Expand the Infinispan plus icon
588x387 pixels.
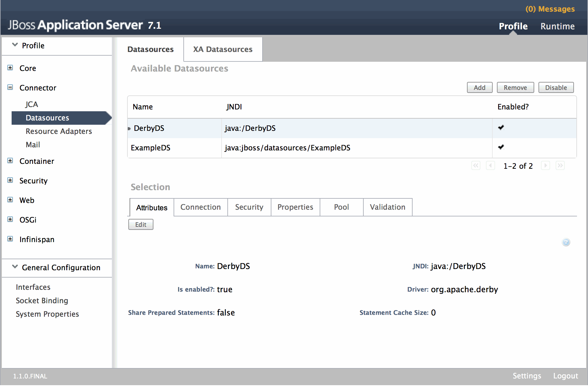click(x=10, y=239)
